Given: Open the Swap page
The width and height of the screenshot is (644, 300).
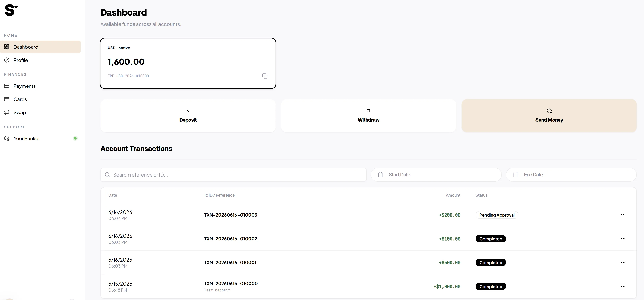Looking at the screenshot, I should tap(40, 112).
